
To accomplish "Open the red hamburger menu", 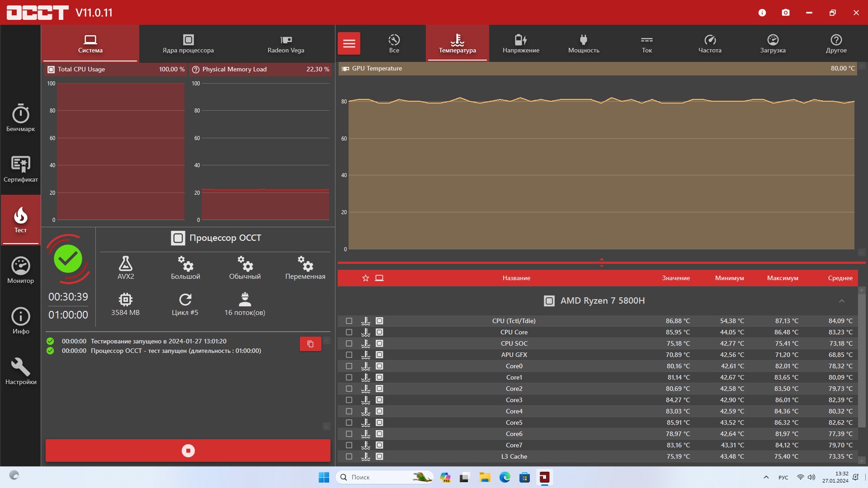I will point(349,43).
